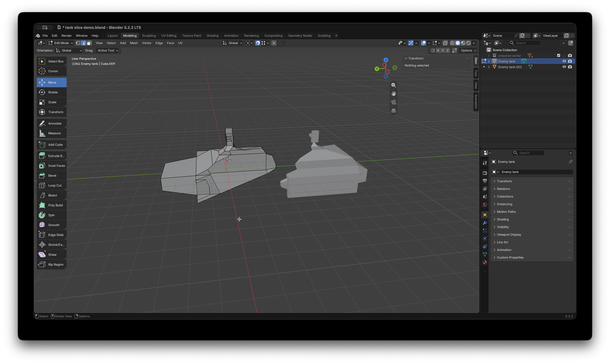This screenshot has height=364, width=610.
Task: Select the Shear tool
Action: coord(52,255)
